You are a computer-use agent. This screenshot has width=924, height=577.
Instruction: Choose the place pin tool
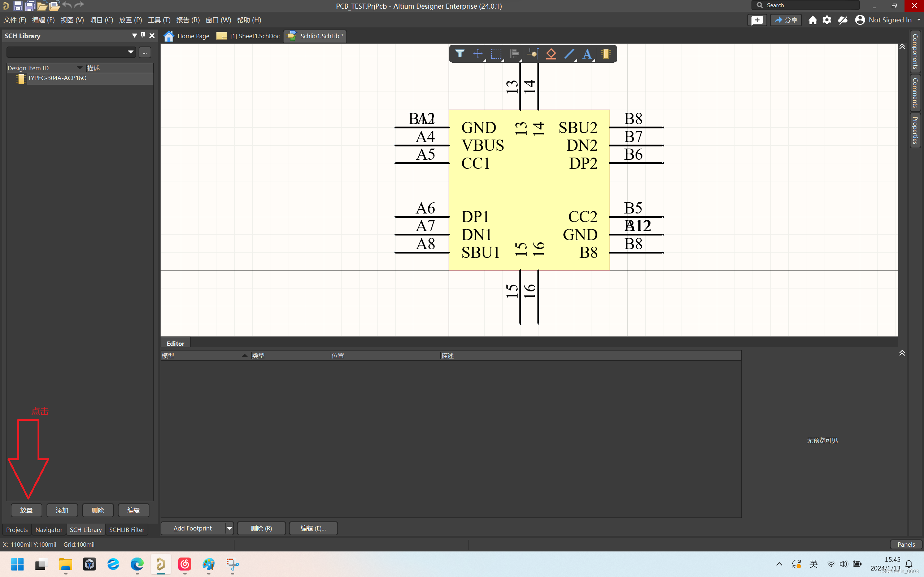pos(533,54)
